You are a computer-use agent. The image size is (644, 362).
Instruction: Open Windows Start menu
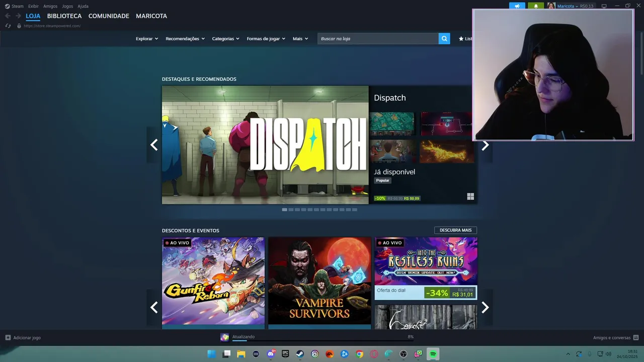pos(212,354)
